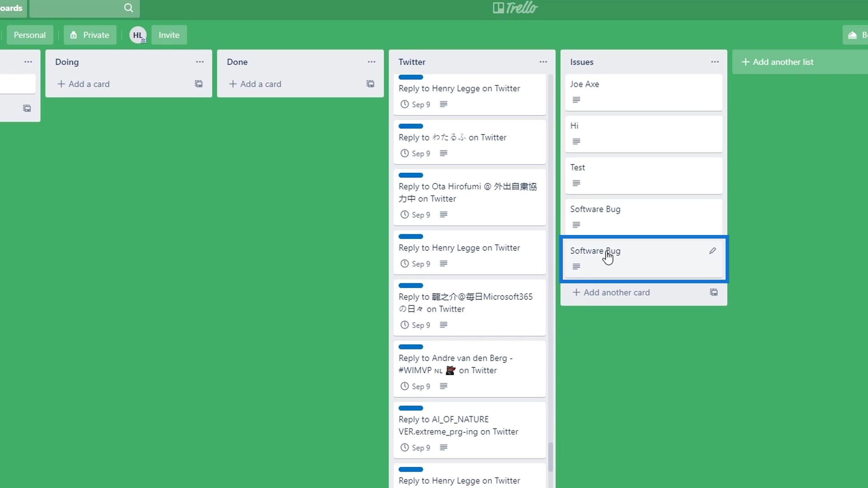Open the Private visibility menu
The image size is (868, 488).
90,35
